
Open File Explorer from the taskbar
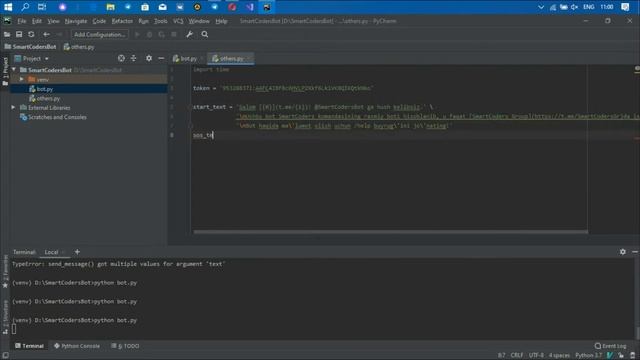(110, 7)
